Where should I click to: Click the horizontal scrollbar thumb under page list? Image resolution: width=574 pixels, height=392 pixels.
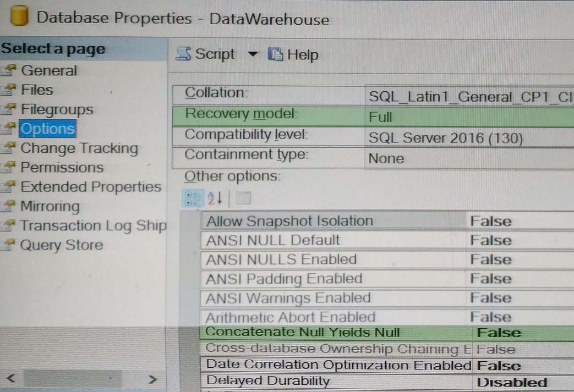click(x=73, y=378)
